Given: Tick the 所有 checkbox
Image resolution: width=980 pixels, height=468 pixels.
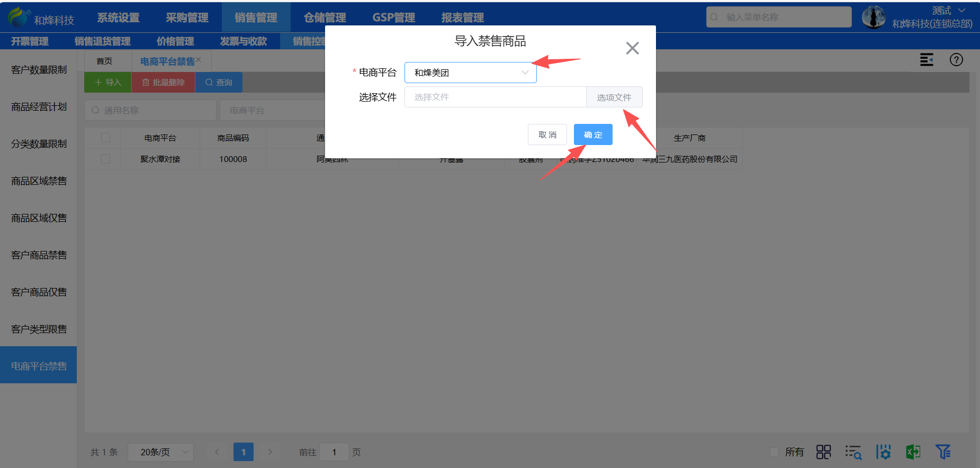Looking at the screenshot, I should coord(774,452).
